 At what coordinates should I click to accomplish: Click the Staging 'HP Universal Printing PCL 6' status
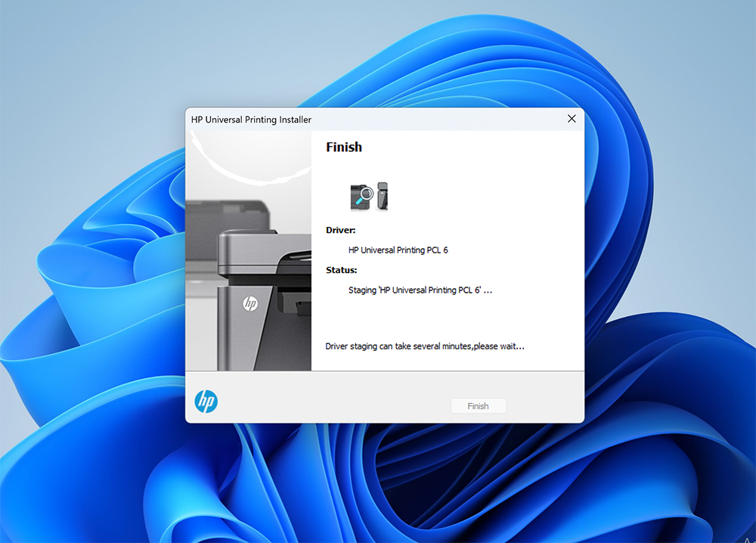tap(420, 290)
